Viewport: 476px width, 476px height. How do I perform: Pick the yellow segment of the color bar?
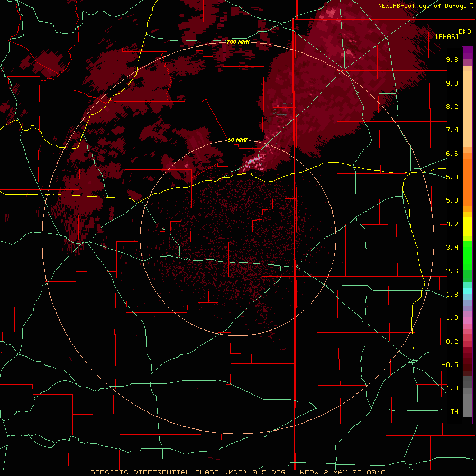pos(467,226)
